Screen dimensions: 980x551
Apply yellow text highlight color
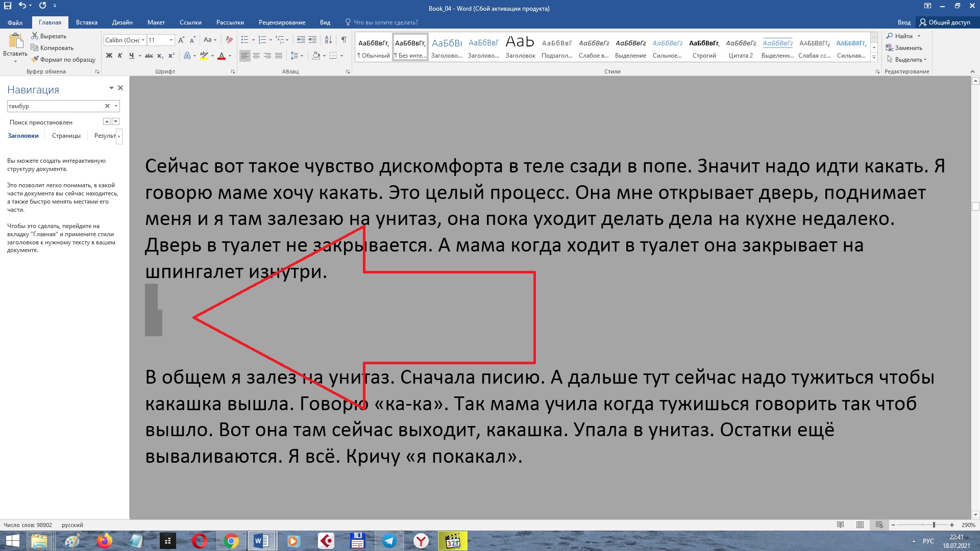pos(204,56)
